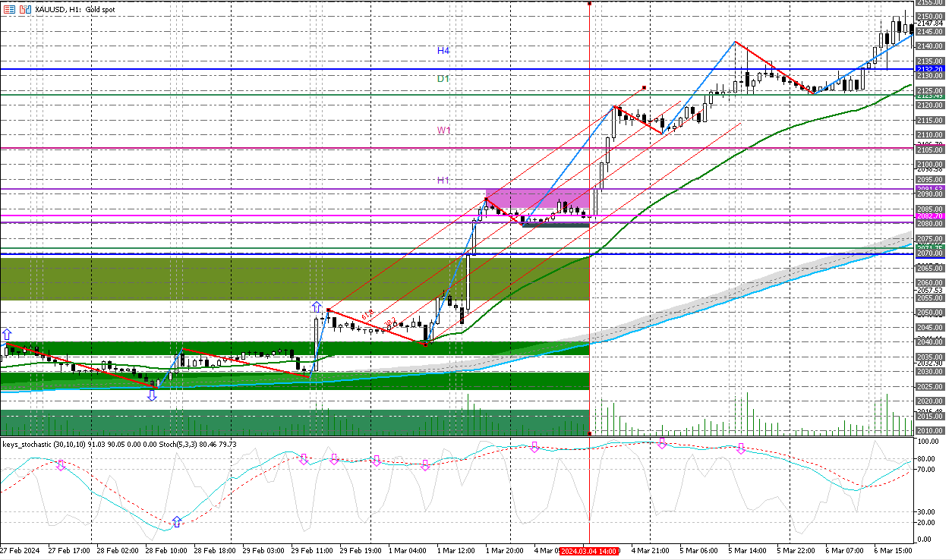Click the 27 Feb 2024 time label
Image resolution: width=952 pixels, height=560 pixels.
(18, 551)
